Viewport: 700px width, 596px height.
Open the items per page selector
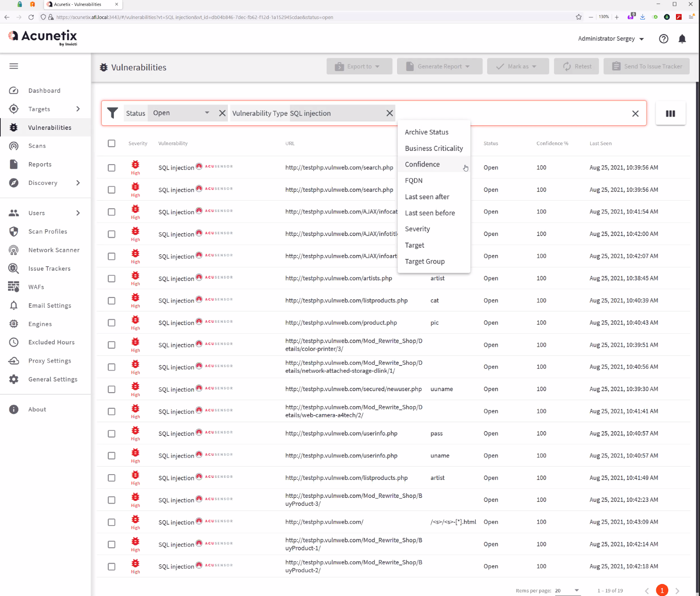[567, 591]
